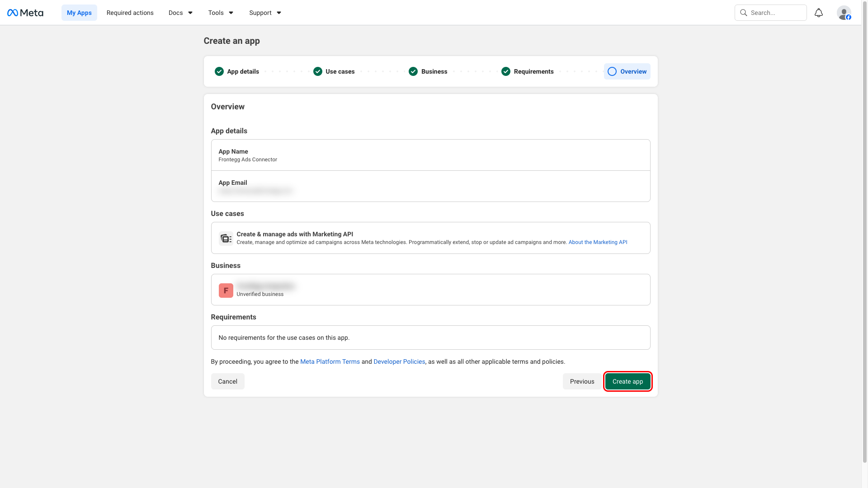Go to the Requirements step
868x488 pixels.
pyautogui.click(x=528, y=71)
